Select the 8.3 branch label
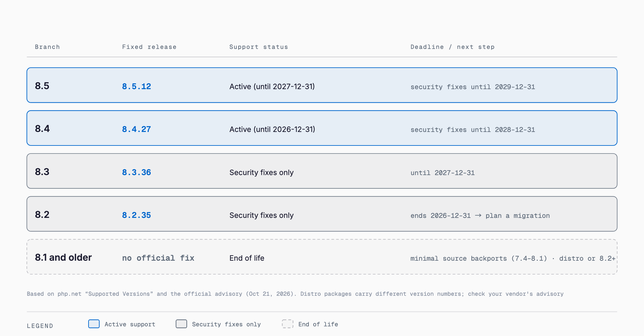Screen dimensions: 644x336 [42, 172]
